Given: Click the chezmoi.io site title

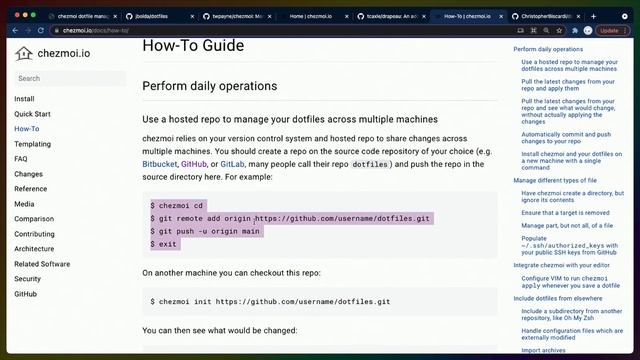Looking at the screenshot, I should 64,53.
